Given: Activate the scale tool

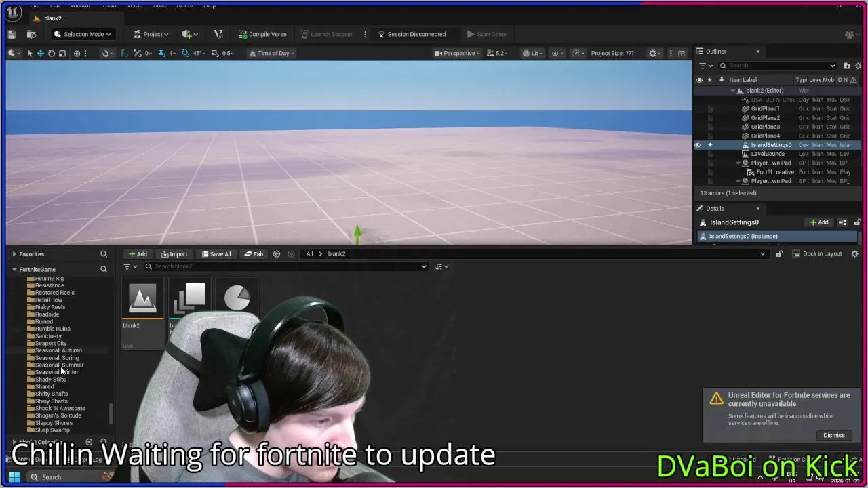Looking at the screenshot, I should point(62,53).
